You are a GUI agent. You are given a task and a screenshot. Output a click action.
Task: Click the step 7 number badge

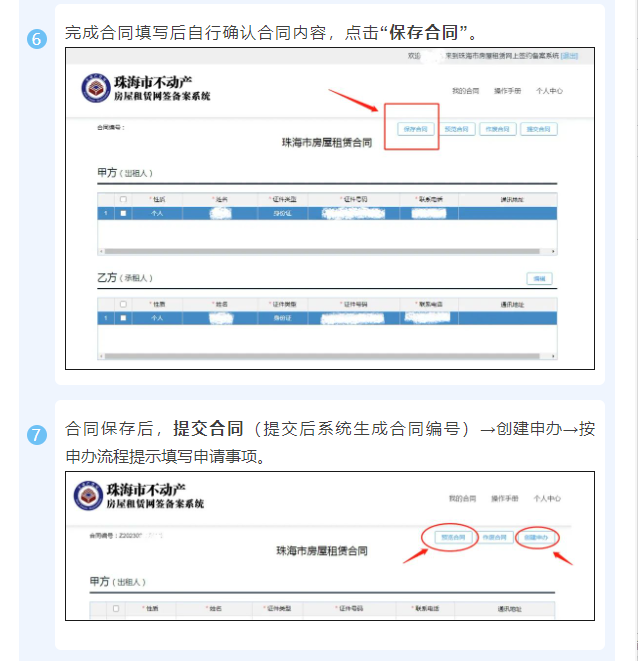pyautogui.click(x=37, y=435)
